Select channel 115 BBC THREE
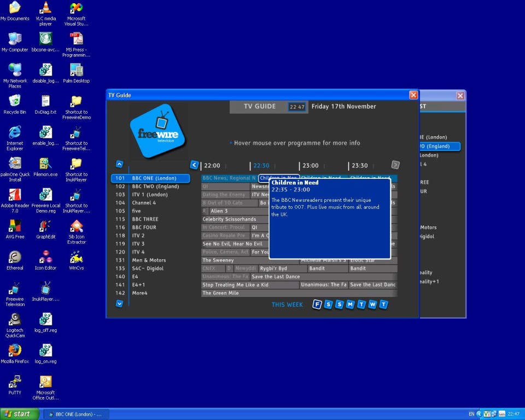Viewport: 525px width, 420px height. pyautogui.click(x=151, y=219)
